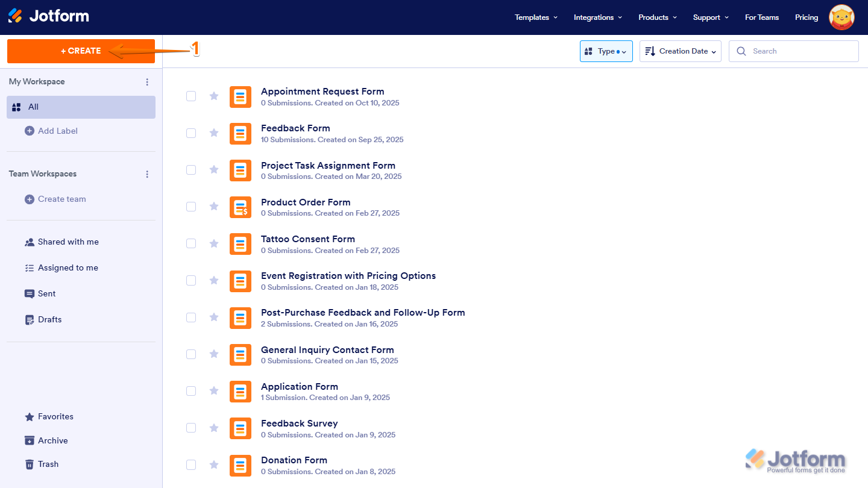Image resolution: width=868 pixels, height=488 pixels.
Task: Star the Feedback Form as favorite
Action: tap(214, 133)
